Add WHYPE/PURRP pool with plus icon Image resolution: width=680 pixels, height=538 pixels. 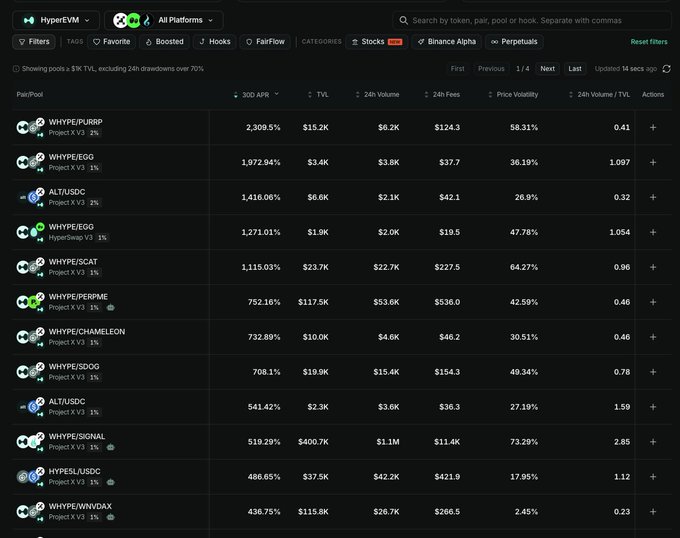point(653,127)
